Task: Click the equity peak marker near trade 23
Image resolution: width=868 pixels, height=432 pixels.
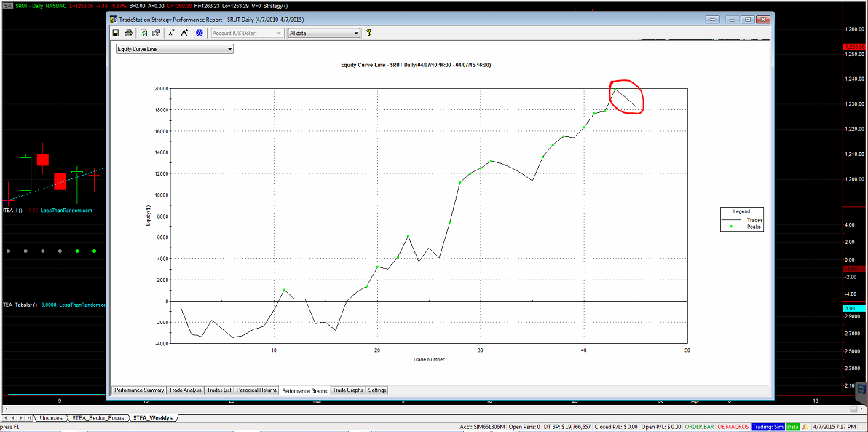Action: click(408, 237)
